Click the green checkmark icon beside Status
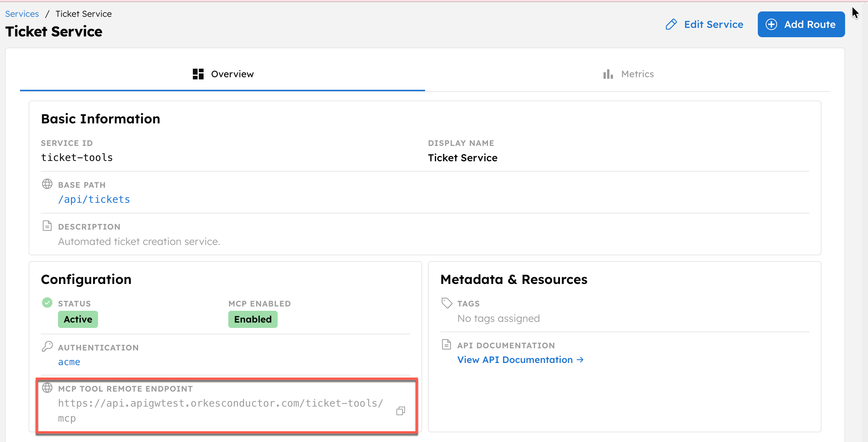868x442 pixels. tap(47, 303)
